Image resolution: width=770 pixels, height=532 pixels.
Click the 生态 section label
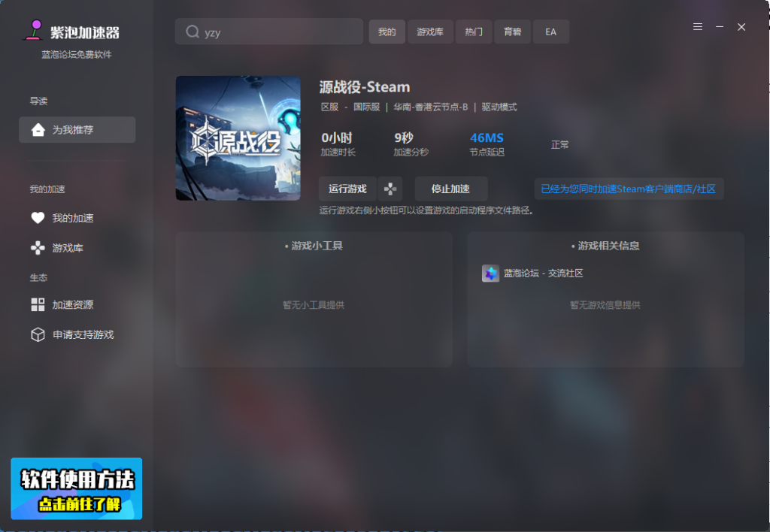(39, 278)
